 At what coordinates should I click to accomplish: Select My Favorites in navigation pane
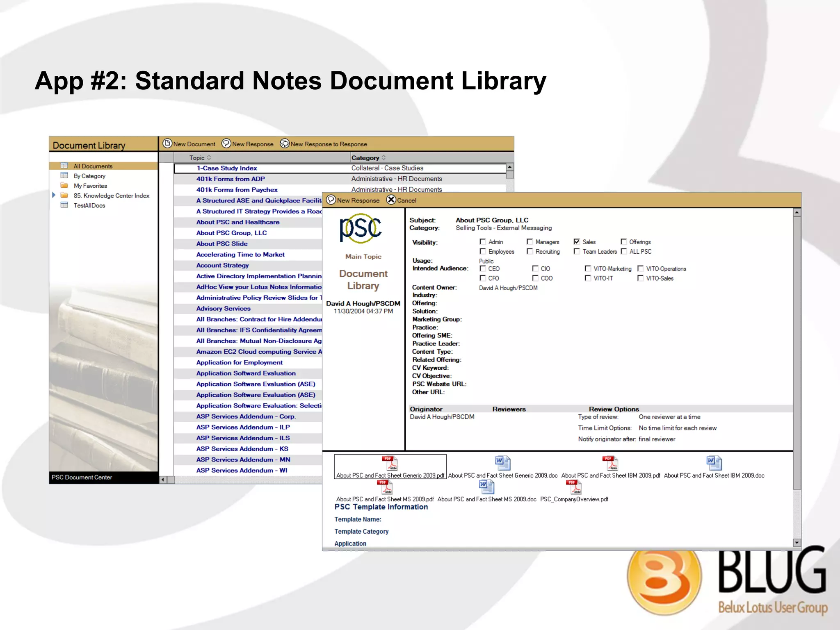tap(90, 186)
